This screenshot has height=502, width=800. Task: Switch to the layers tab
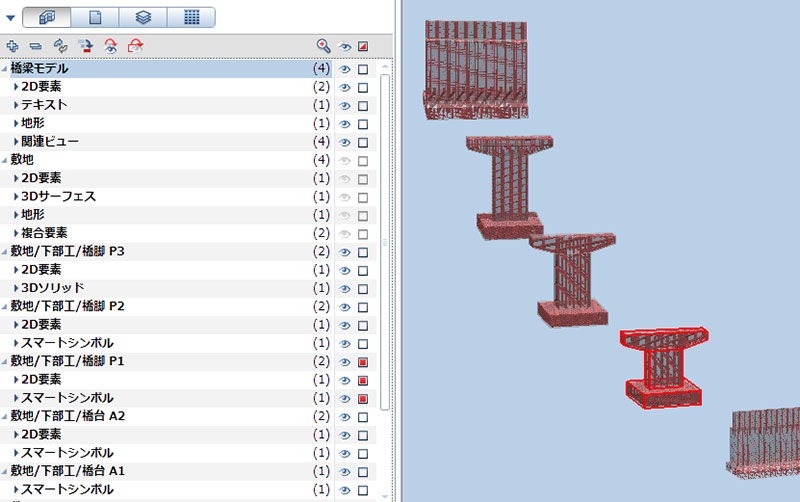pyautogui.click(x=143, y=17)
